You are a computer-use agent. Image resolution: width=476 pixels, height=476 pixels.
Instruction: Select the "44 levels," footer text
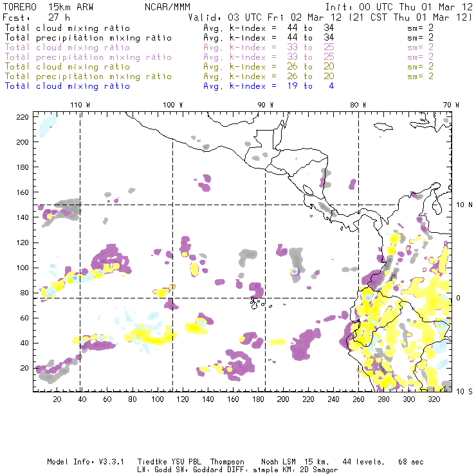(363, 462)
